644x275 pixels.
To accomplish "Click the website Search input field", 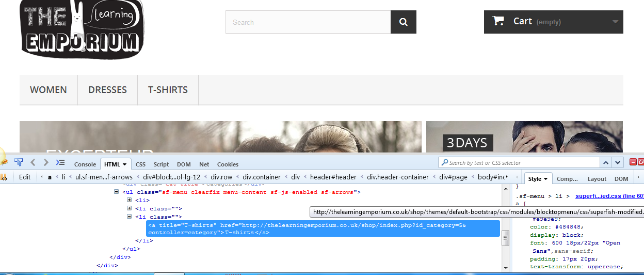I will 308,22.
